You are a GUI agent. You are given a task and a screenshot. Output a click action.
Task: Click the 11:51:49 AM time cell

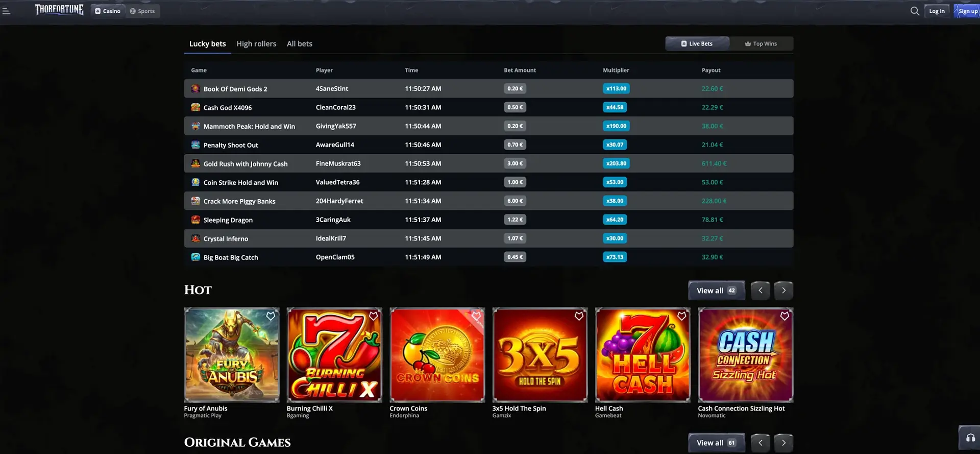[x=423, y=257]
